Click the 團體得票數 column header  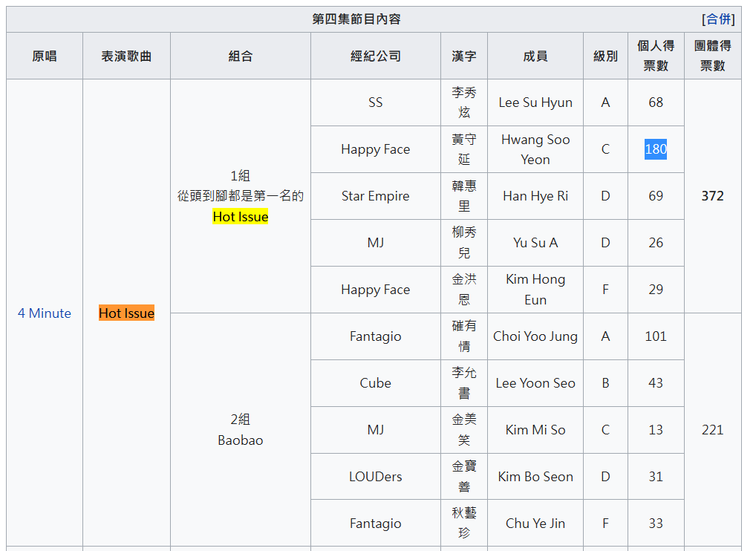pyautogui.click(x=712, y=56)
